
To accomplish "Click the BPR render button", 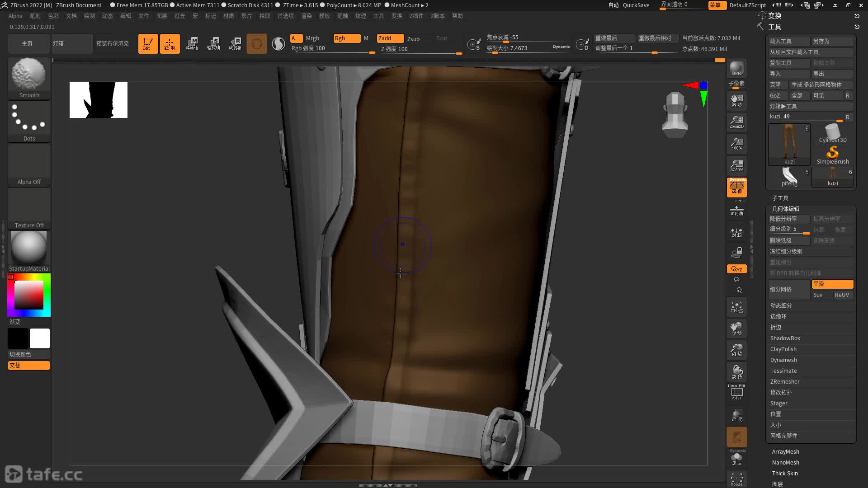I will (736, 68).
